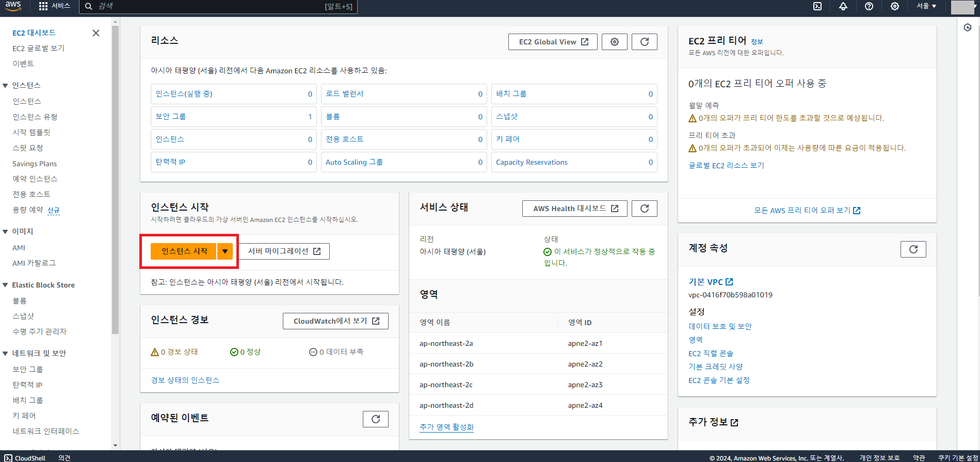Open Savings Plans in sidebar

pyautogui.click(x=35, y=164)
